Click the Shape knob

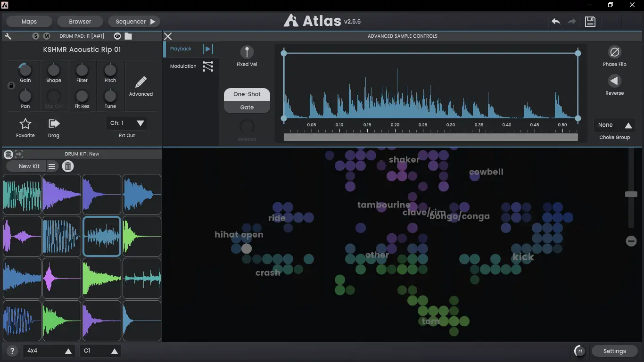[x=54, y=70]
